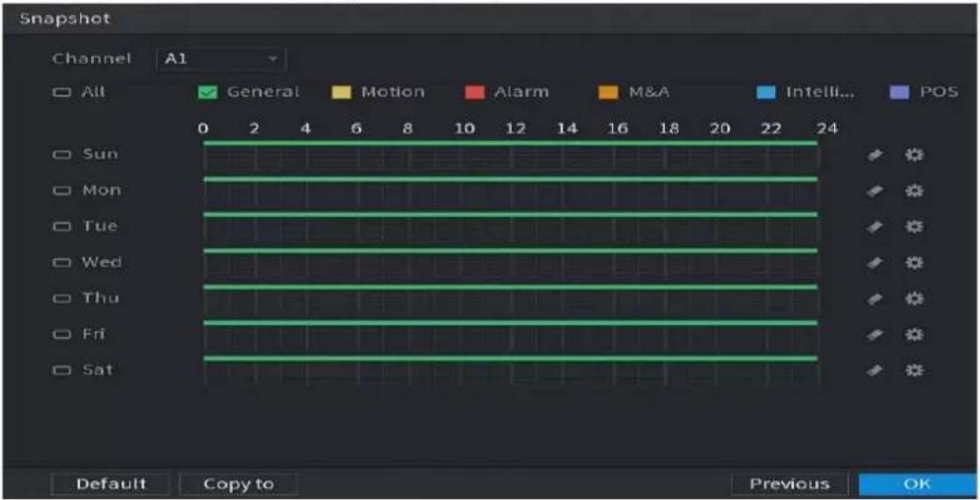The height and width of the screenshot is (500, 980).
Task: Click the Default button
Action: click(111, 484)
